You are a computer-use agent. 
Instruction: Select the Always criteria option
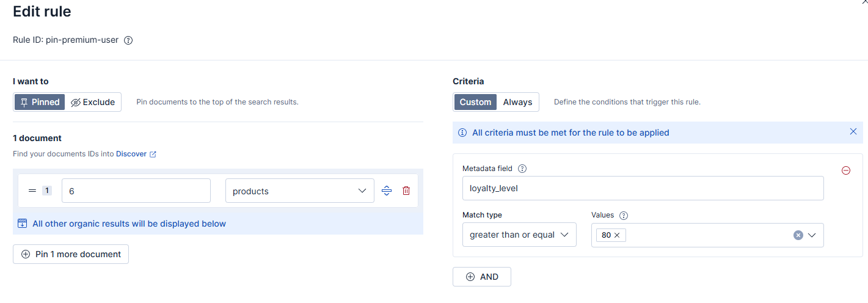pos(517,102)
